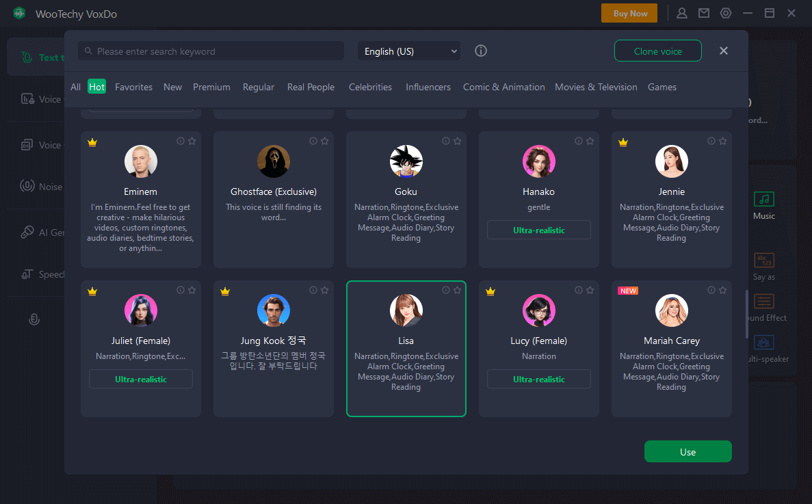This screenshot has height=504, width=812.
Task: Open the account profile icon
Action: pyautogui.click(x=682, y=13)
